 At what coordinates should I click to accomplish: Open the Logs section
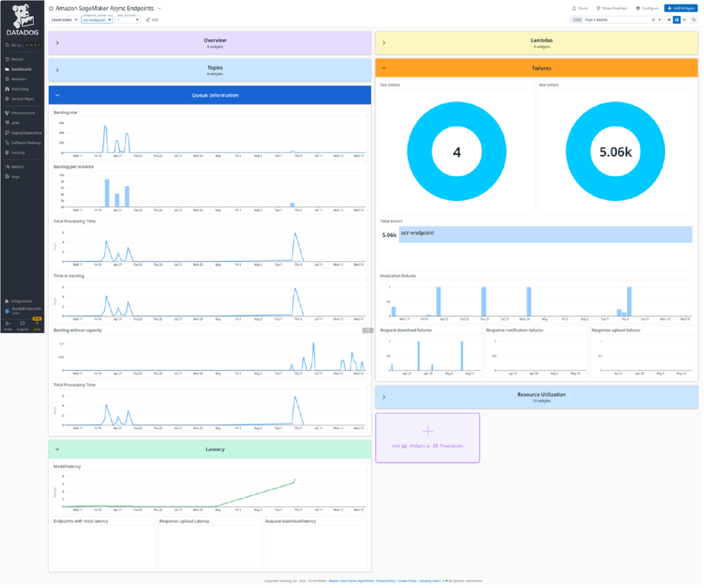coord(15,176)
